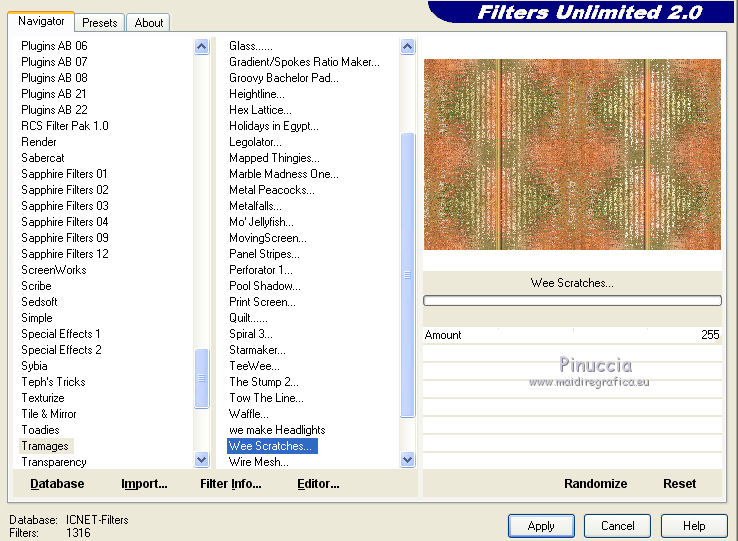Select Tile & Mirror category
This screenshot has width=738, height=541.
[x=49, y=414]
